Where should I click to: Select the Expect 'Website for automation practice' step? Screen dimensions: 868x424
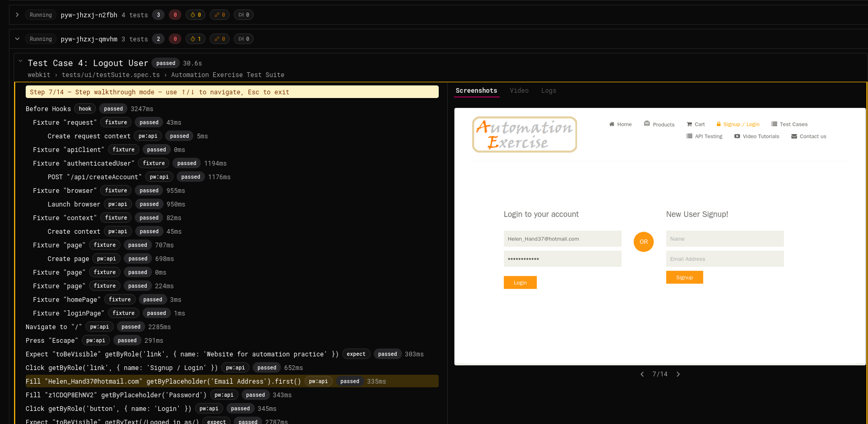[232, 354]
